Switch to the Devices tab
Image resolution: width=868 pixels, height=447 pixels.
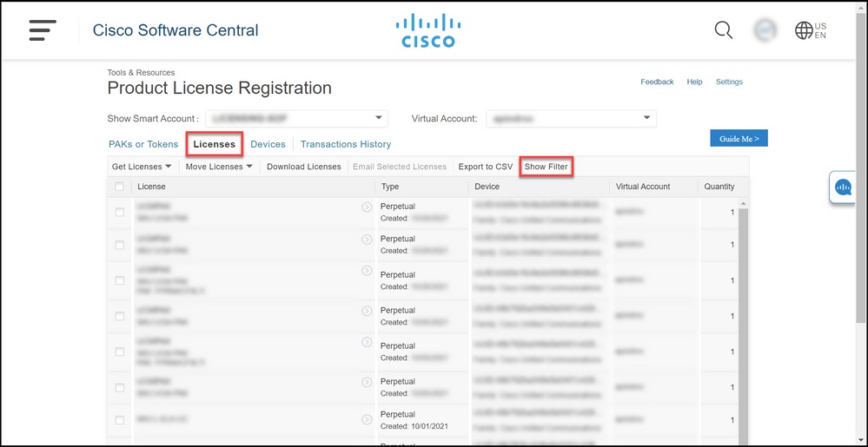[268, 144]
